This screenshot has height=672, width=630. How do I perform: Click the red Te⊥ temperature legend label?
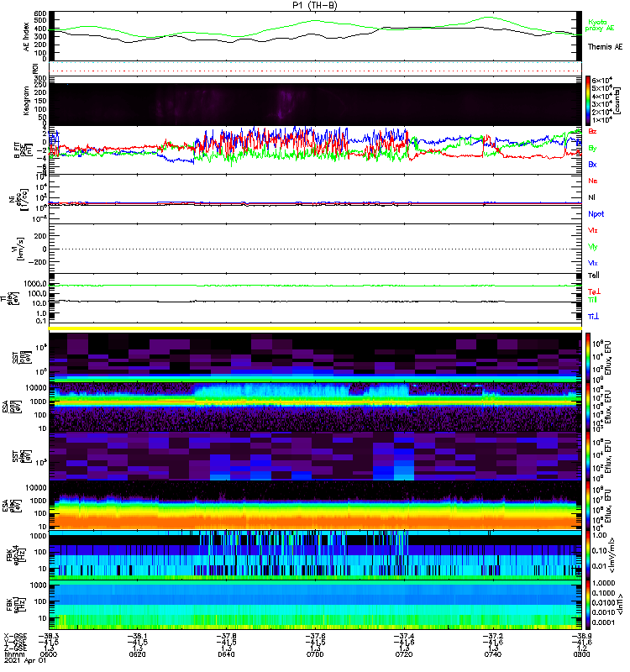coord(594,291)
